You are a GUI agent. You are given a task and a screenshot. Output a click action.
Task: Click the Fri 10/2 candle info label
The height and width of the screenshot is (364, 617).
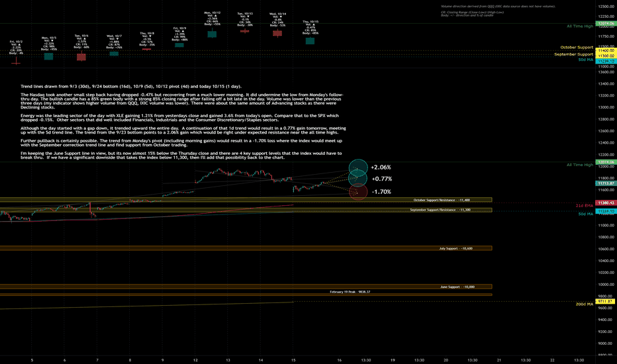coord(16,47)
